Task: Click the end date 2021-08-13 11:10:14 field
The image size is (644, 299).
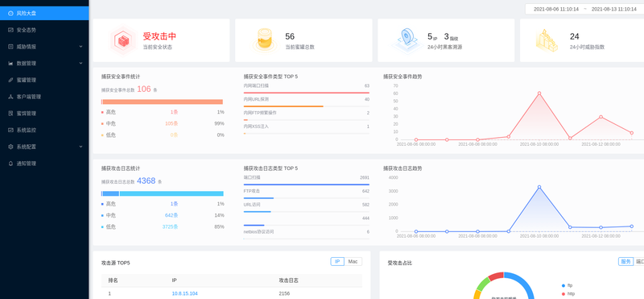Action: tap(614, 9)
